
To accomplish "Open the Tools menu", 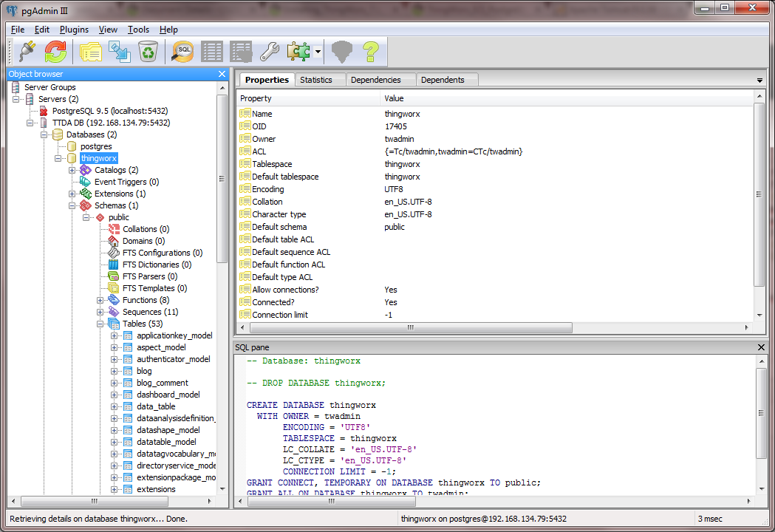I will (x=138, y=30).
